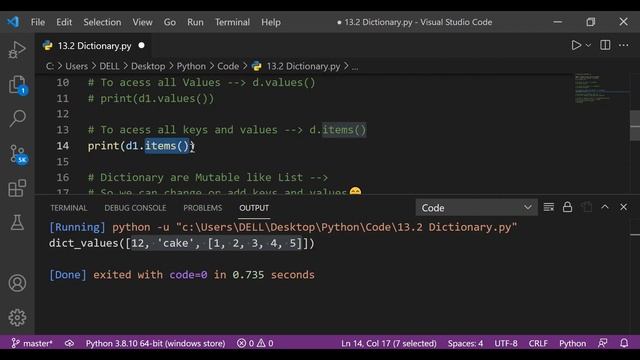Click the master branch in status bar
Screen dimensions: 640x360
point(32,343)
